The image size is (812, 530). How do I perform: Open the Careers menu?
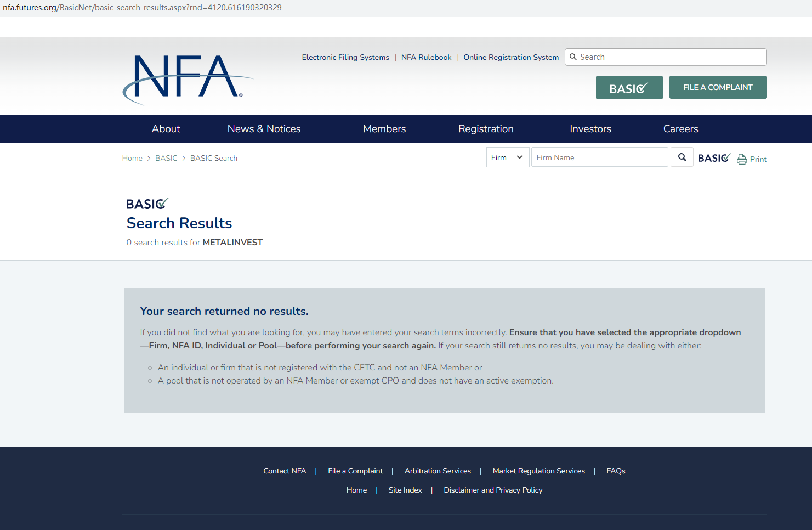point(680,129)
